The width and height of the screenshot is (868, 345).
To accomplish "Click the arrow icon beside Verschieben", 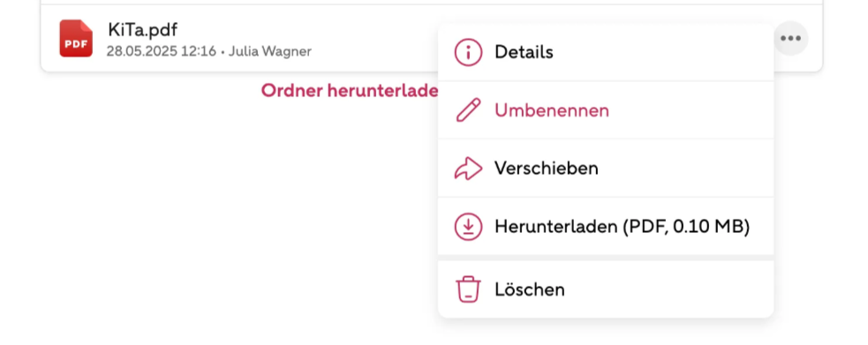I will (468, 168).
